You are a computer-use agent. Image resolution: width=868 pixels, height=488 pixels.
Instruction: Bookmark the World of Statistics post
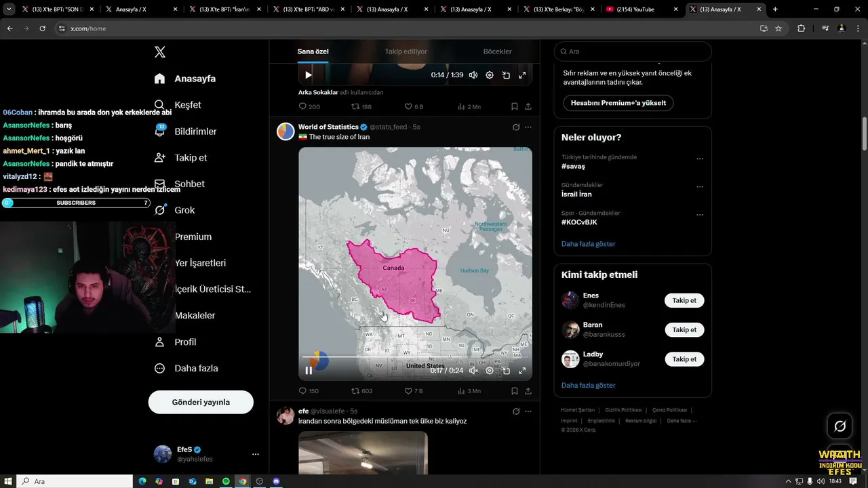[x=514, y=391]
